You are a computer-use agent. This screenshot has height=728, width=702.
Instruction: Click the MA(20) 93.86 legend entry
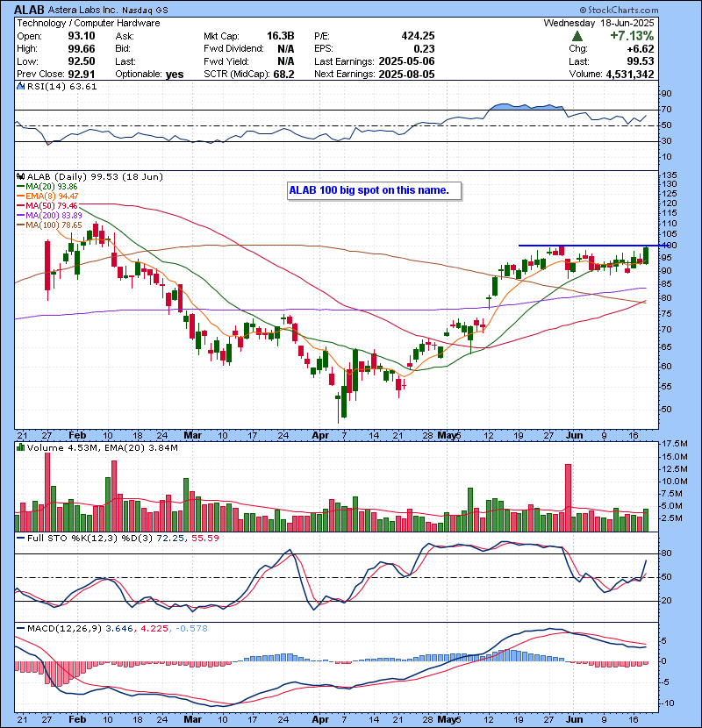47,187
